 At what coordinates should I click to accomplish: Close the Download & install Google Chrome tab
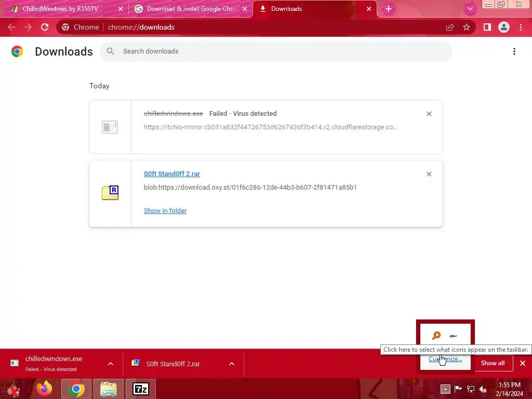point(245,9)
